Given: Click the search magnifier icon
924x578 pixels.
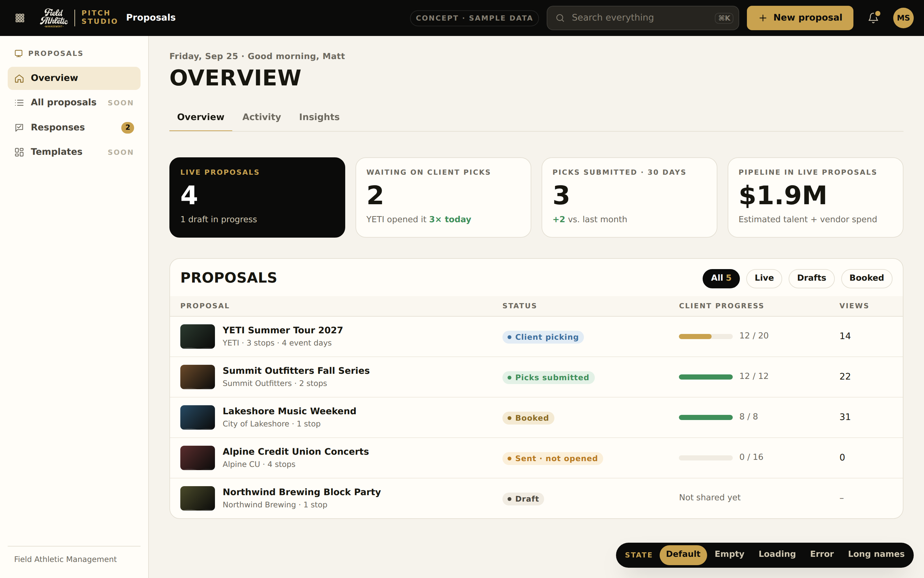Looking at the screenshot, I should click(x=560, y=18).
